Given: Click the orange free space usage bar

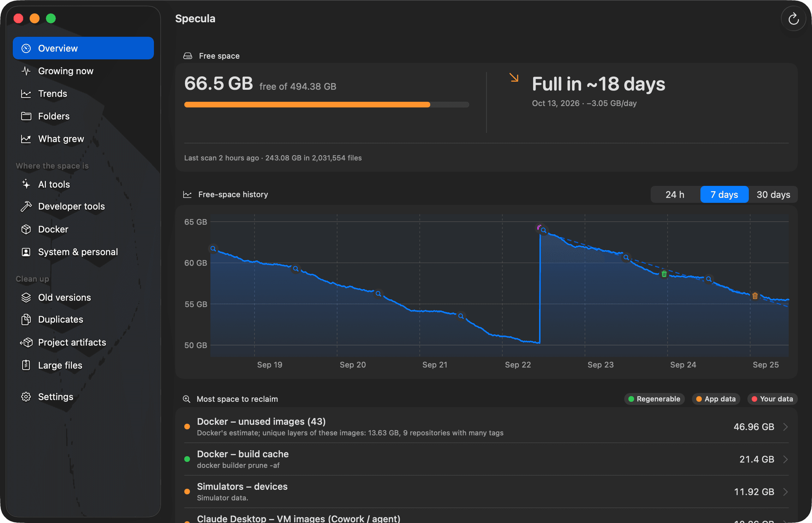Looking at the screenshot, I should pyautogui.click(x=327, y=105).
